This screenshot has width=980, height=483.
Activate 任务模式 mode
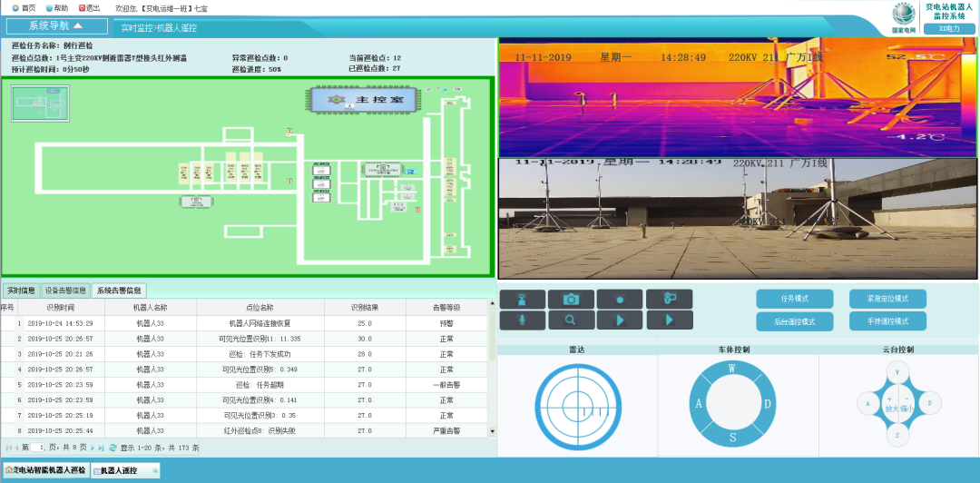(794, 299)
